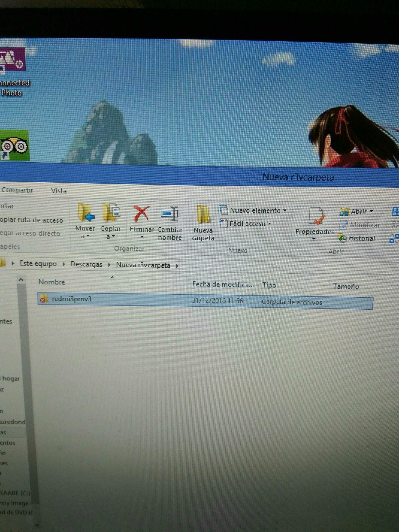Viewport: 399px width, 532px height.
Task: Open Propiedades via the checkmark sheet icon
Action: [317, 216]
